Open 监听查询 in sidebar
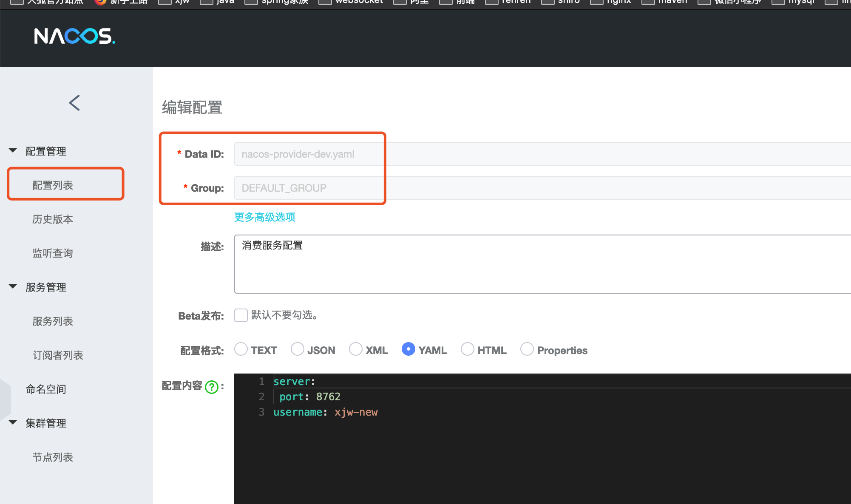This screenshot has height=504, width=851. pos(53,253)
